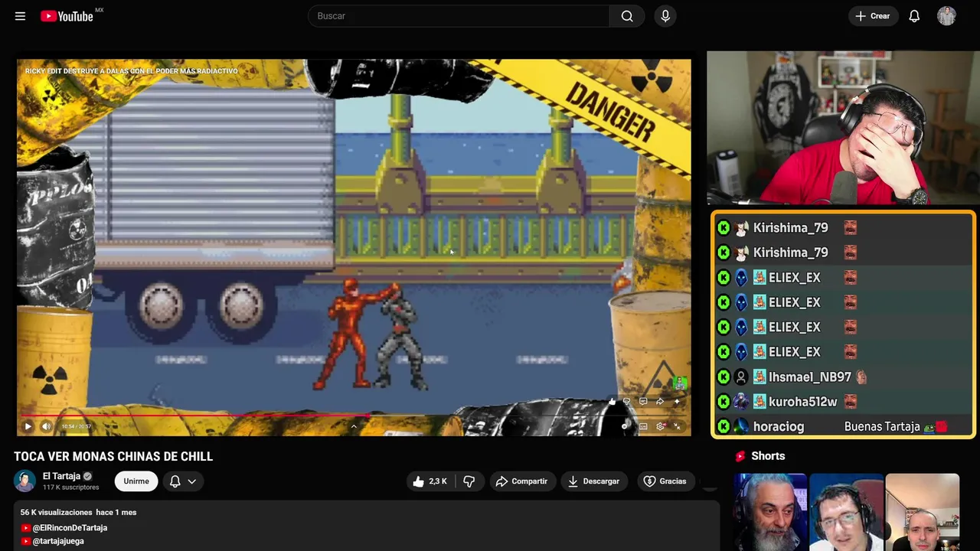Click the Kick badge beside horaciog

[x=724, y=427]
